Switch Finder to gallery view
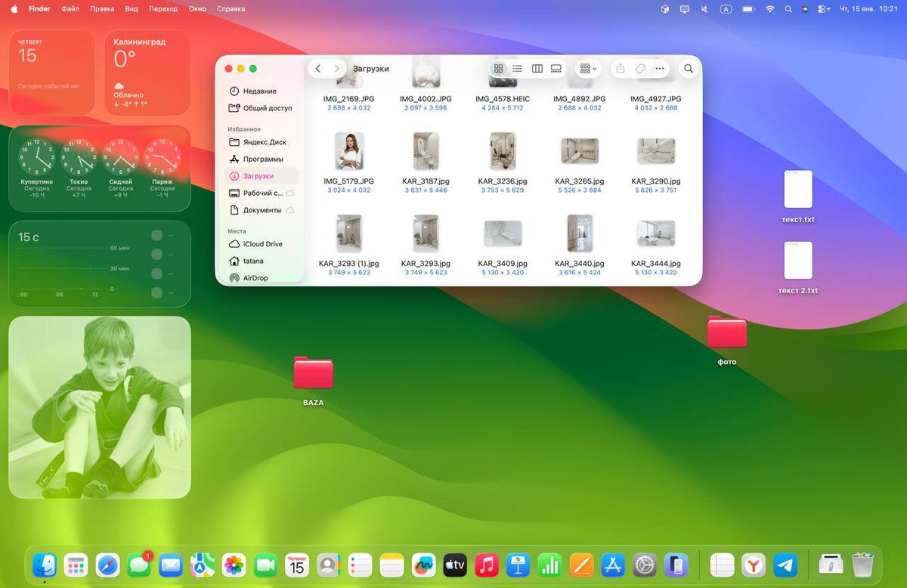The height and width of the screenshot is (588, 907). [x=556, y=69]
